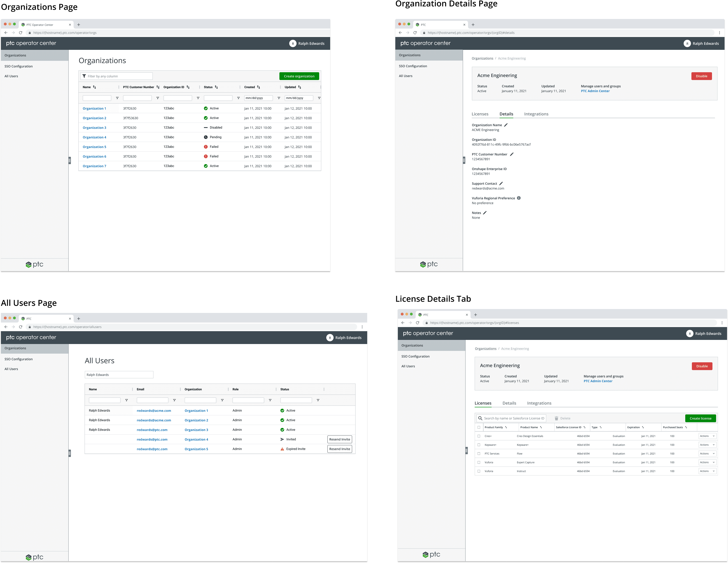Click the Delete trash icon in Licenses toolbar
728x563 pixels.
coord(556,418)
